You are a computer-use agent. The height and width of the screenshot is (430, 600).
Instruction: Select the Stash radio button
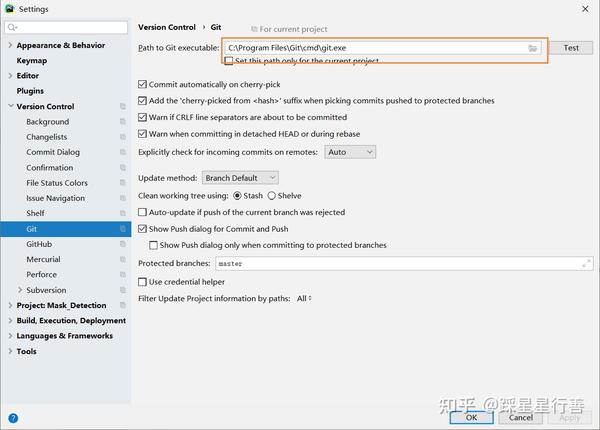(x=237, y=195)
